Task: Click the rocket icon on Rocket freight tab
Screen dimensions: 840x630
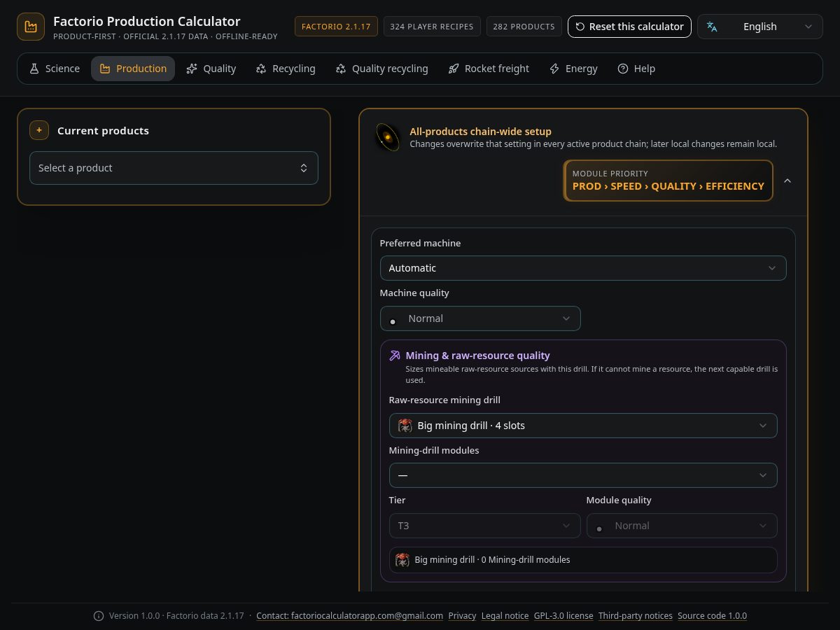Action: point(453,69)
